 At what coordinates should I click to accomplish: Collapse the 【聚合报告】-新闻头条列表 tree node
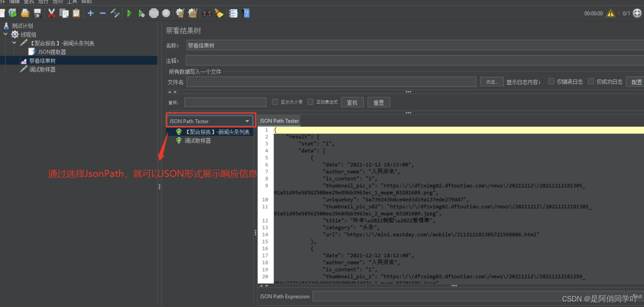pos(14,43)
